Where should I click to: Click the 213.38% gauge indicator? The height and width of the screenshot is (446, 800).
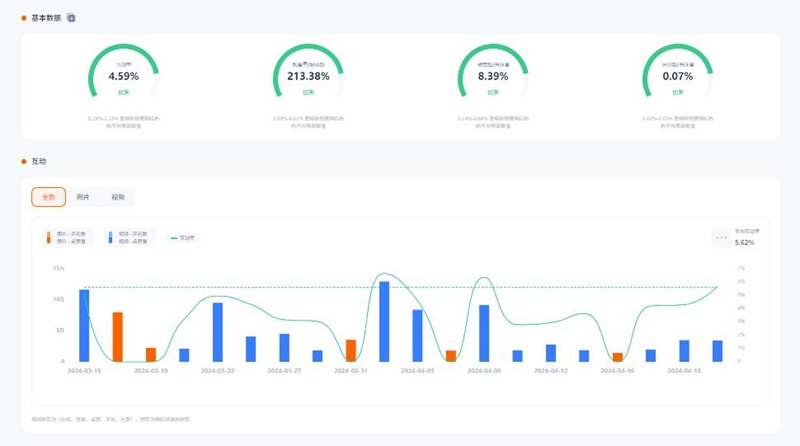coord(308,75)
